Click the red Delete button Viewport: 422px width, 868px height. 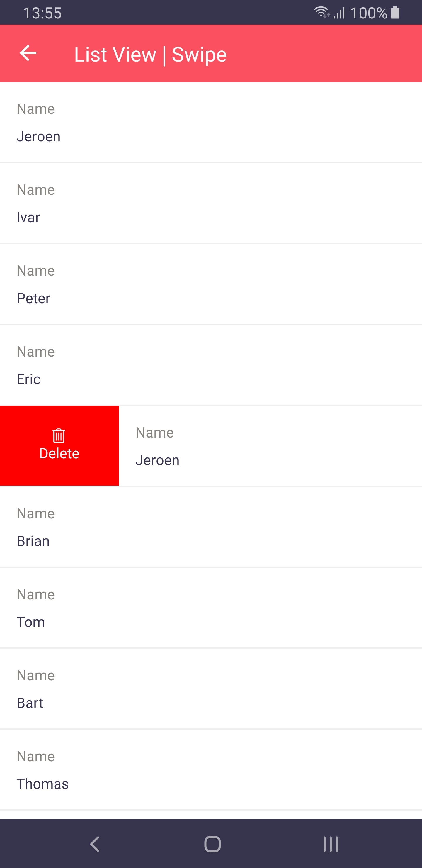pyautogui.click(x=59, y=445)
